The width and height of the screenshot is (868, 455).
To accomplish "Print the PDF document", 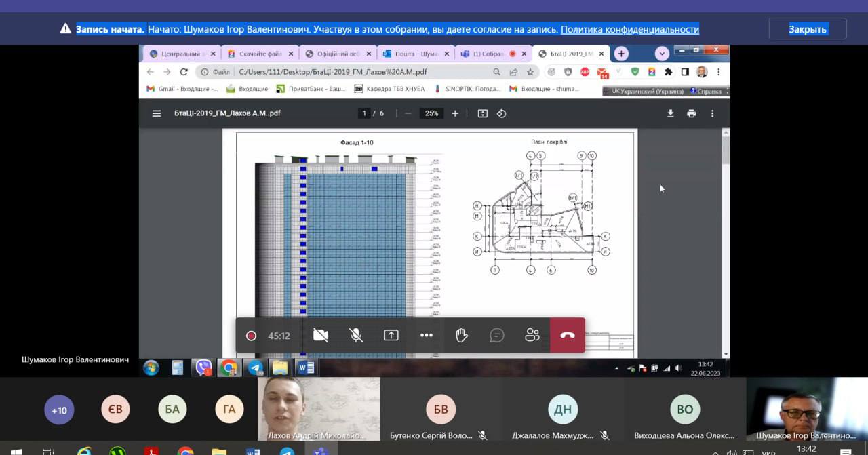I will pos(691,113).
